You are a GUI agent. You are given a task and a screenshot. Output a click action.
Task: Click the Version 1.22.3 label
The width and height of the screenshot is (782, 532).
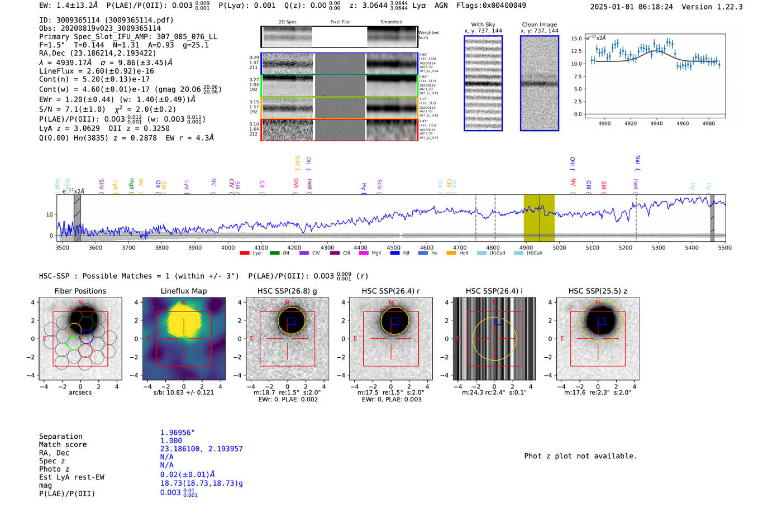point(712,7)
